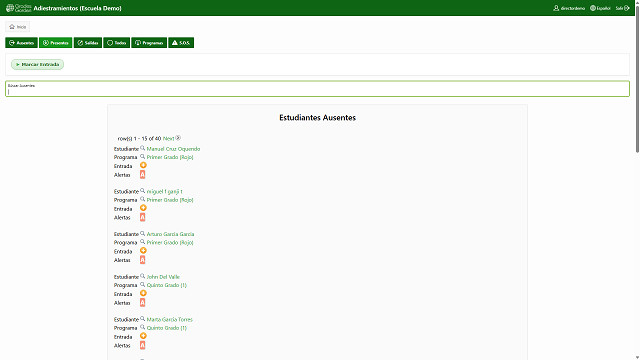This screenshot has width=640, height=360.
Task: Open the Salidas tab
Action: click(x=88, y=43)
